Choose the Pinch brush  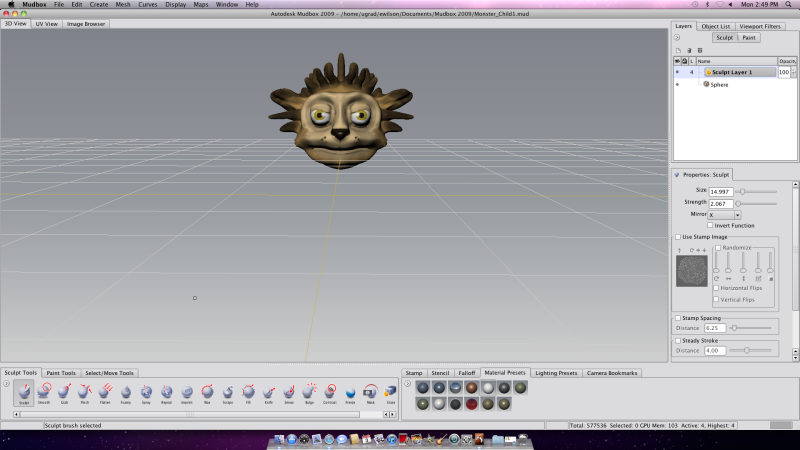click(x=84, y=392)
